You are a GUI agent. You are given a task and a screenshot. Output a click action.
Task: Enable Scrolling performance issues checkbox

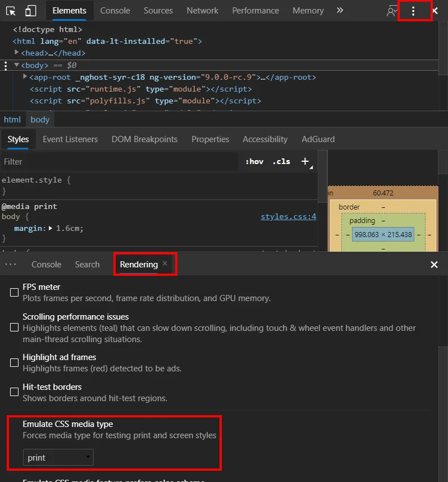pos(14,328)
